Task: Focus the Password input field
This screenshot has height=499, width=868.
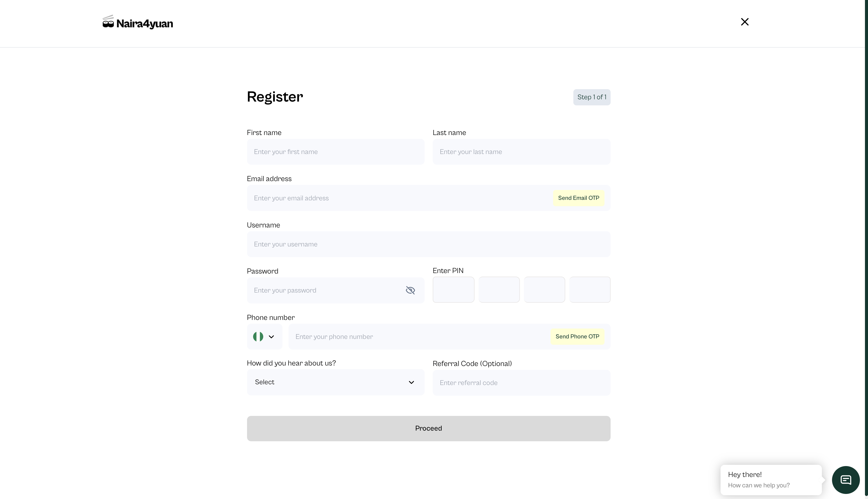Action: pyautogui.click(x=326, y=290)
